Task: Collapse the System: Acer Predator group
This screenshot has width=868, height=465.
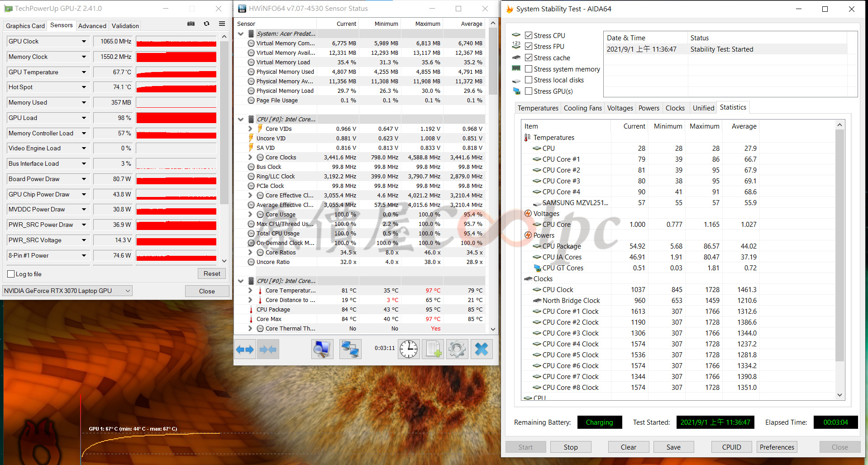Action: click(241, 34)
